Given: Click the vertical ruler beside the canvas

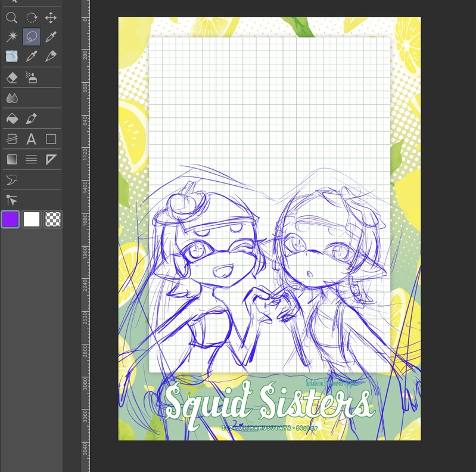Looking at the screenshot, I should point(85,236).
